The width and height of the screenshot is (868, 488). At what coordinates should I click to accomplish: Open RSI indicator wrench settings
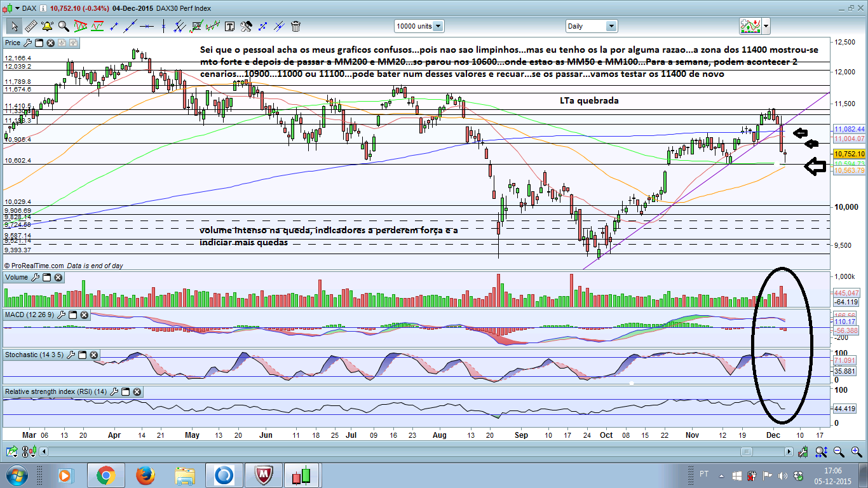click(114, 391)
